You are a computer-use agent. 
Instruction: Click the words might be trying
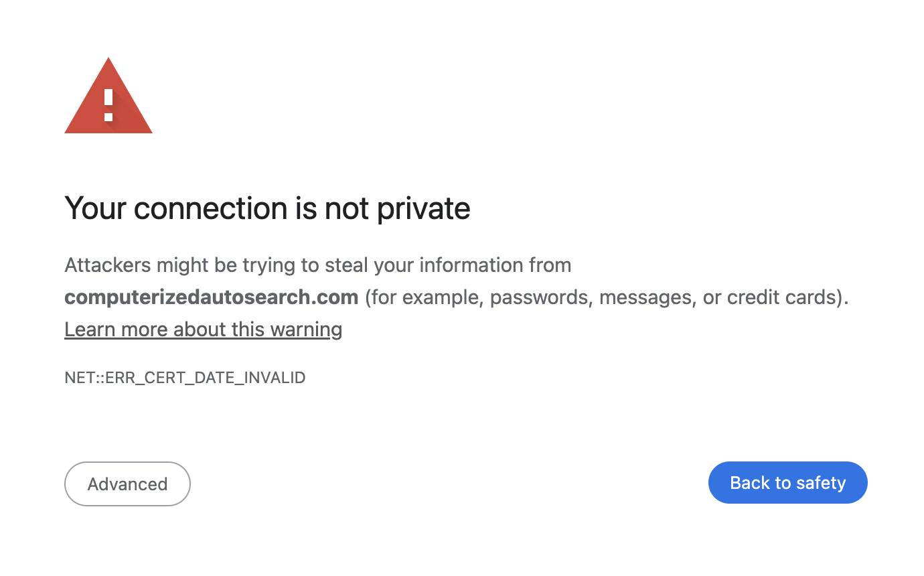(228, 265)
